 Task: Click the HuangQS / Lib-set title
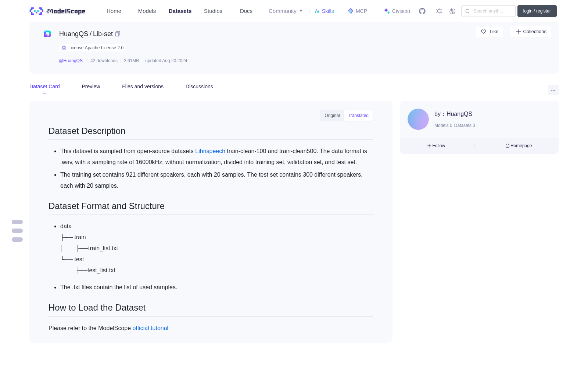click(x=86, y=34)
